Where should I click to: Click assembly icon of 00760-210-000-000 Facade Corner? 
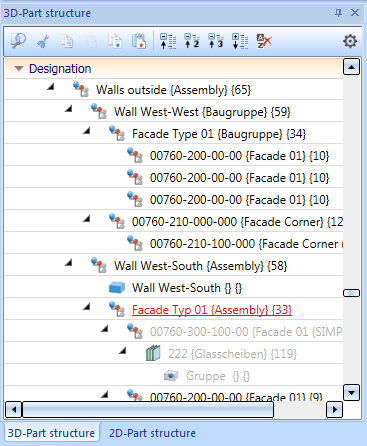[x=117, y=221]
